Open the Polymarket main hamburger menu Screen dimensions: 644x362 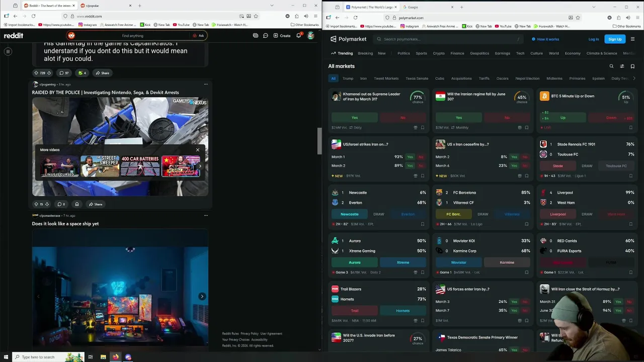632,39
